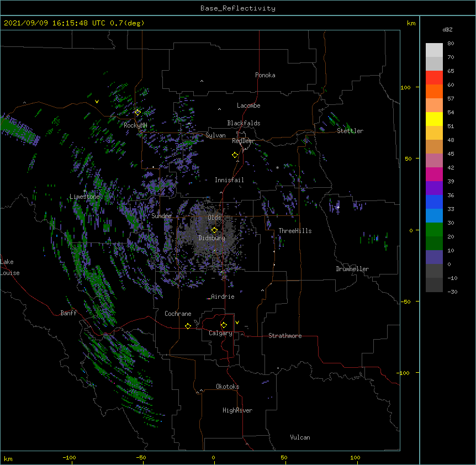The image size is (476, 465).
Task: Click the yellow V marker northwest of RockyMH
Action: 97,102
